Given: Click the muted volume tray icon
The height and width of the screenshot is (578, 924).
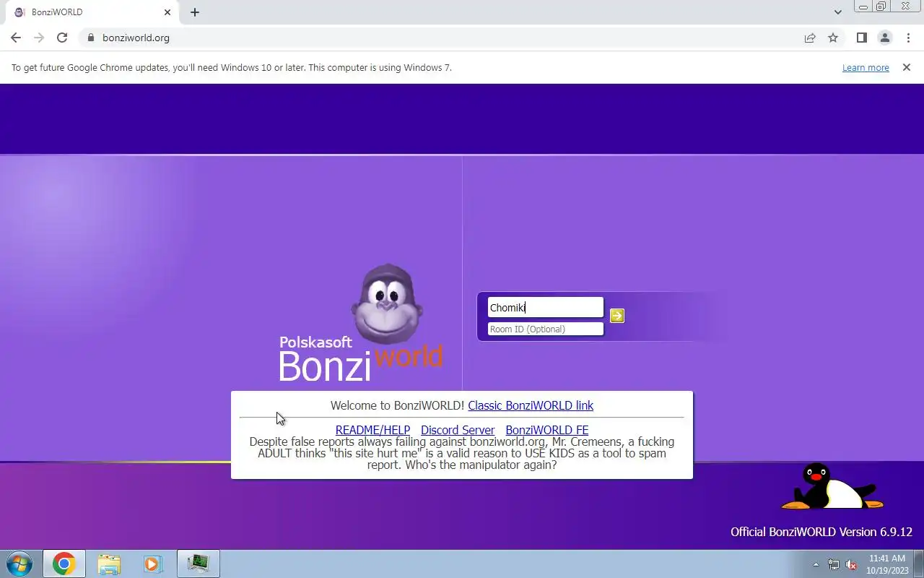Looking at the screenshot, I should [851, 565].
